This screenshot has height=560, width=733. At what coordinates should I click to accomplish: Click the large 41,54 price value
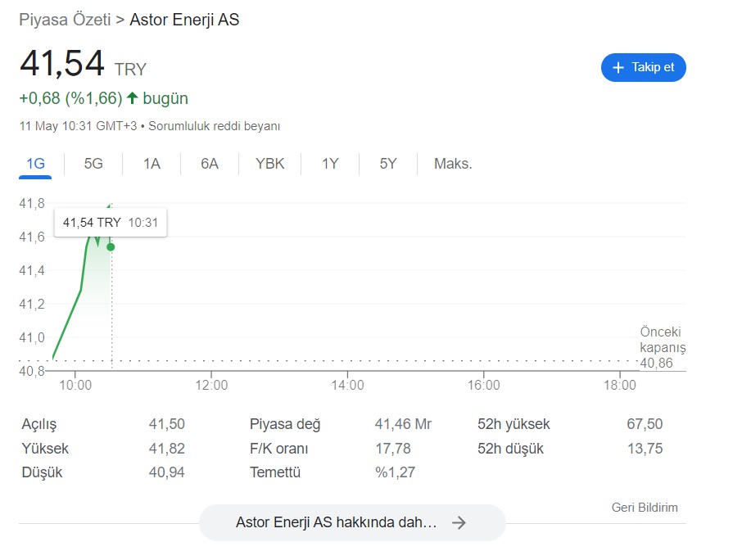61,63
